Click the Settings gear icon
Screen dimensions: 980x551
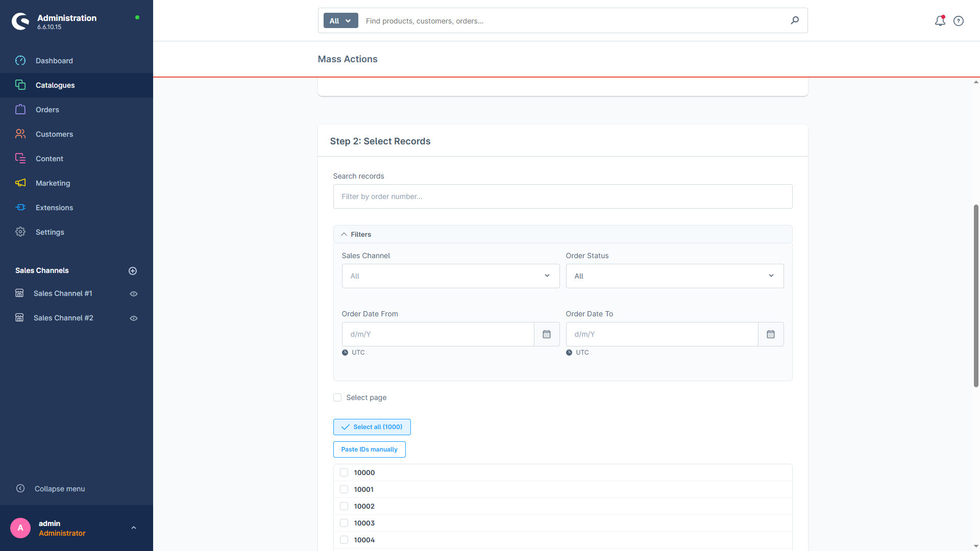point(20,232)
